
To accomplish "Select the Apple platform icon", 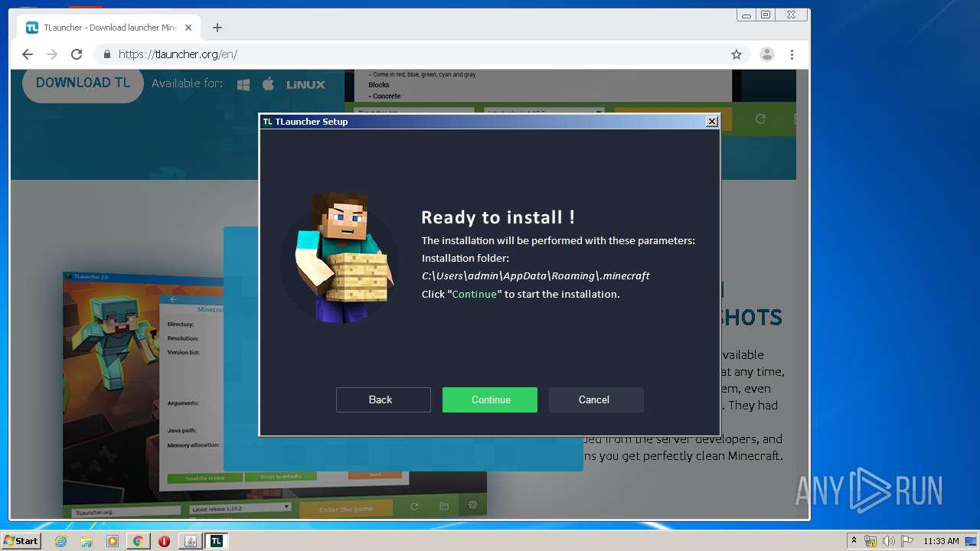I will pos(268,84).
